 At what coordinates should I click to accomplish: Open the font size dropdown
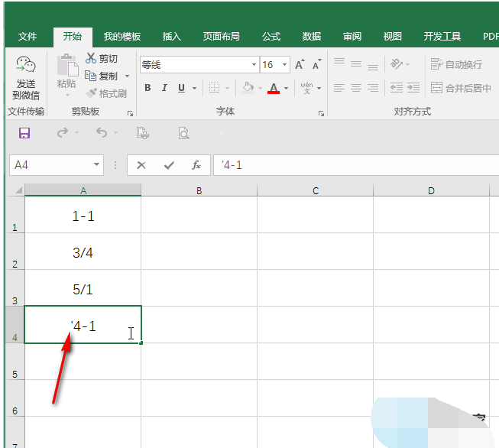[x=285, y=65]
